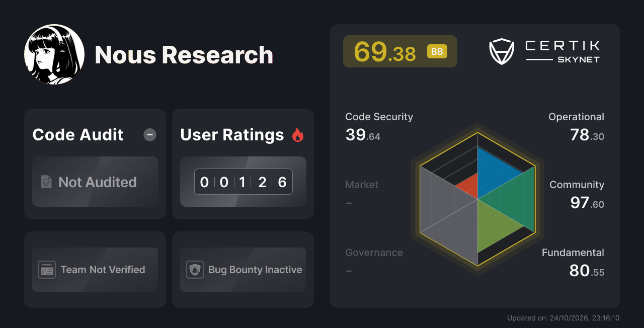644x328 pixels.
Task: Click the document icon in Not Audited
Action: coord(46,182)
